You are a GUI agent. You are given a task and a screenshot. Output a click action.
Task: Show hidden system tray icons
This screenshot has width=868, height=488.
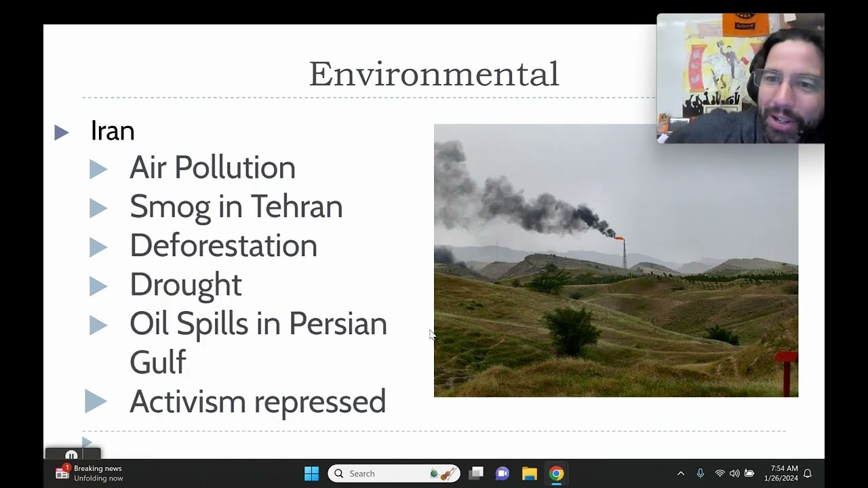681,473
